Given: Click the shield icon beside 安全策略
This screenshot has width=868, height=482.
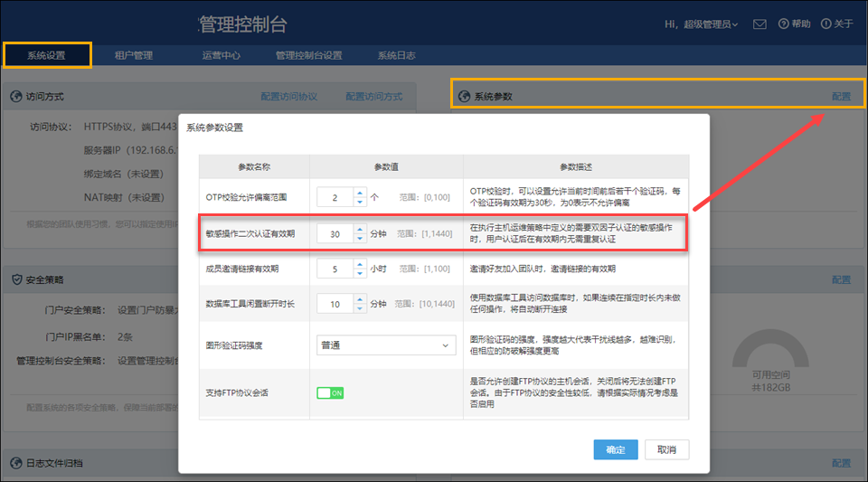Looking at the screenshot, I should tap(17, 279).
